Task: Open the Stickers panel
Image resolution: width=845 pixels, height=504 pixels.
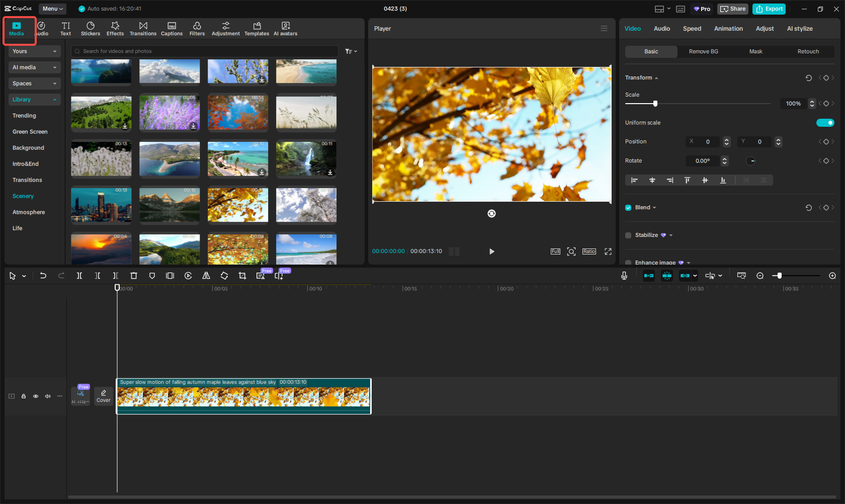Action: pyautogui.click(x=91, y=28)
